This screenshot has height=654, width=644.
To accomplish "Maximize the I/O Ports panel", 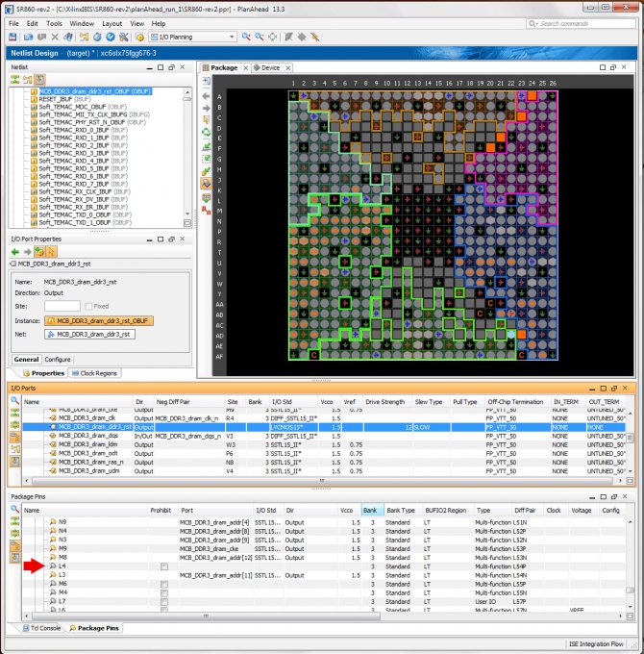I will pyautogui.click(x=603, y=389).
